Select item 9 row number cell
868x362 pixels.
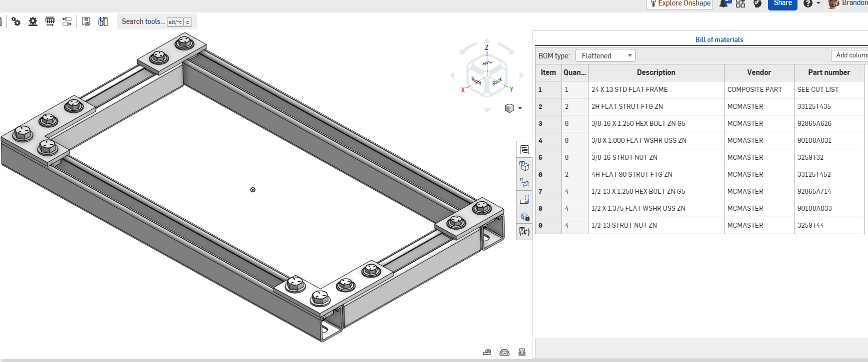click(x=548, y=225)
